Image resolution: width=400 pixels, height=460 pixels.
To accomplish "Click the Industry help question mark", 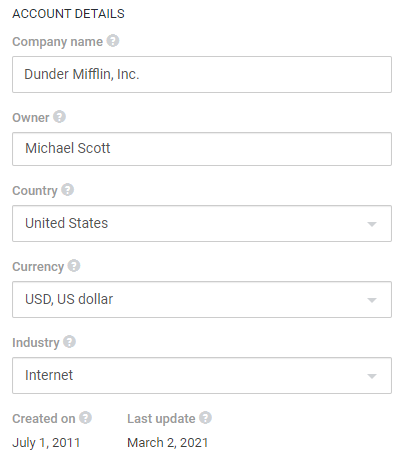I will click(69, 342).
